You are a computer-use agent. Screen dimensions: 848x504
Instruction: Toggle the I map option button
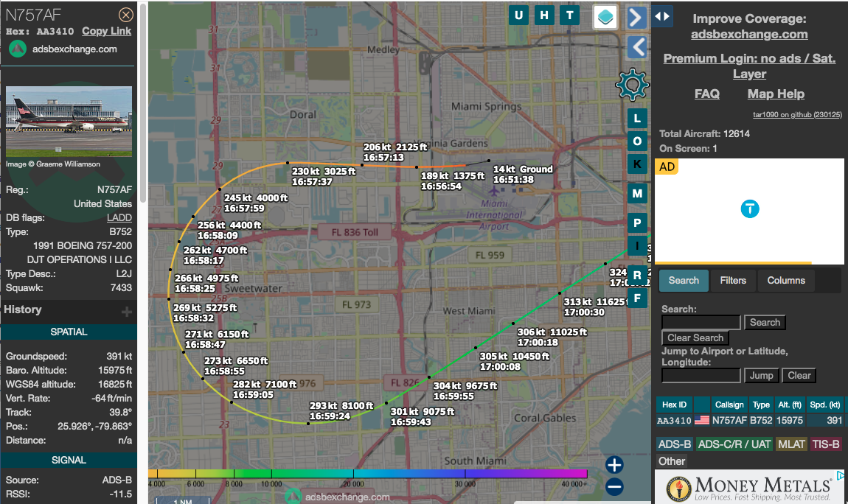(x=637, y=246)
